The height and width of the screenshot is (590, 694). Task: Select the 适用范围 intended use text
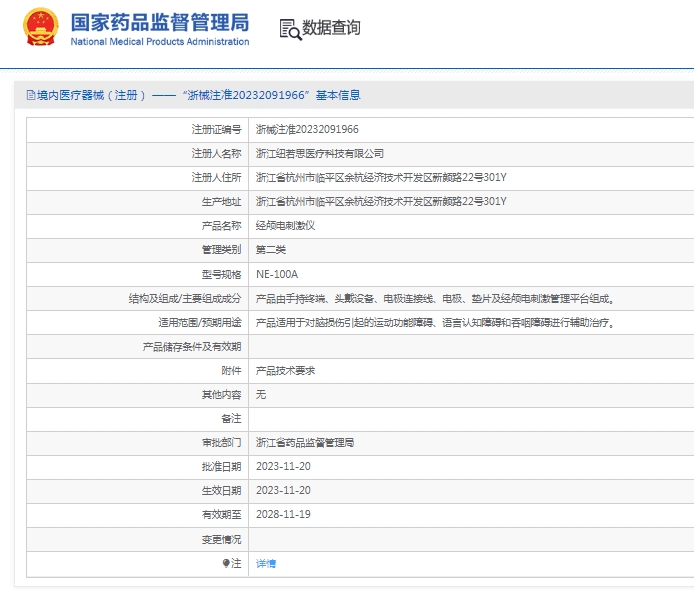(435, 323)
